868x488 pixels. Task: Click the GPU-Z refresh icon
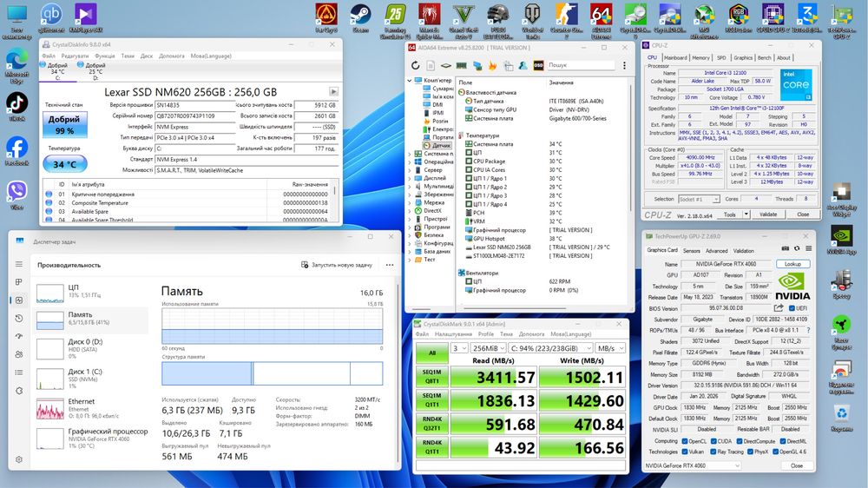tap(797, 248)
